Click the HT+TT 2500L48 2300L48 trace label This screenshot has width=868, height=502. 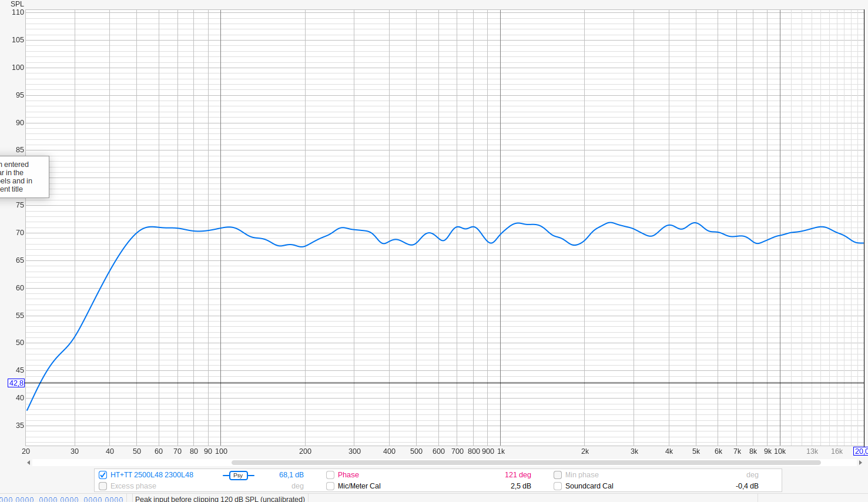click(152, 475)
